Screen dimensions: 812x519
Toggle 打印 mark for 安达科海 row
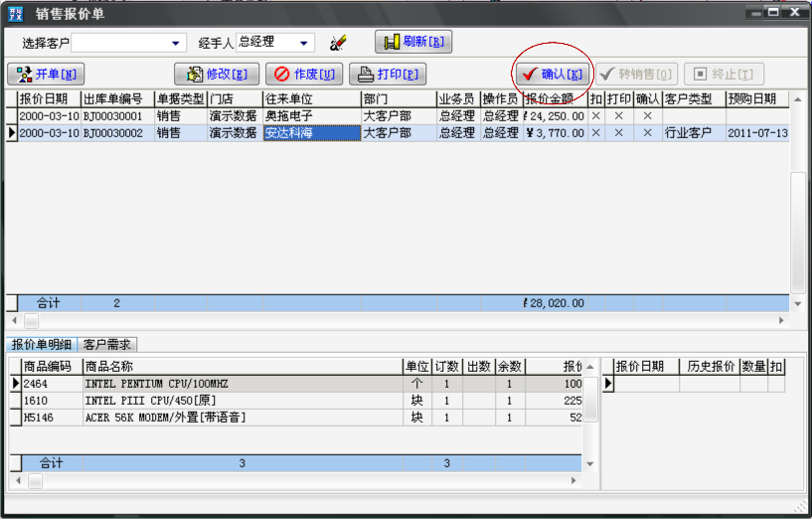tap(619, 133)
